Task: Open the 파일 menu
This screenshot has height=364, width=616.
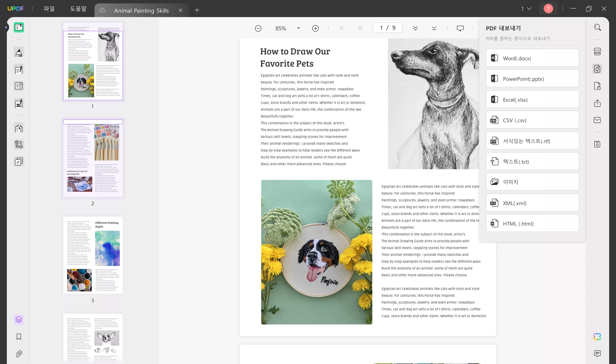Action: (x=49, y=9)
